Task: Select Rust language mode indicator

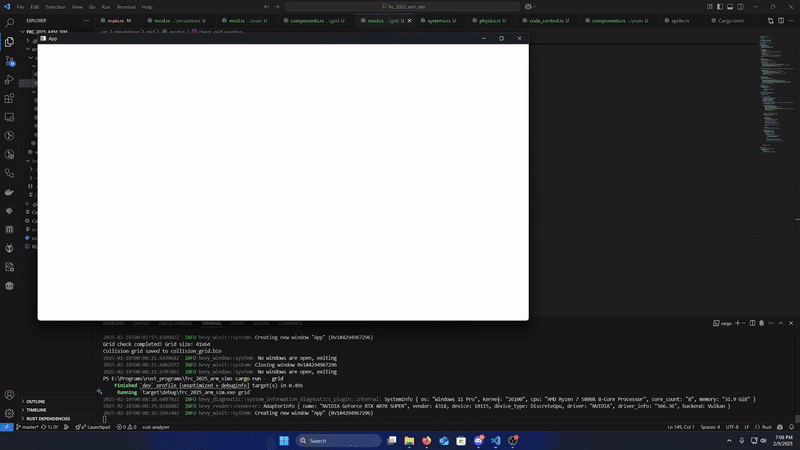Action: (764, 427)
